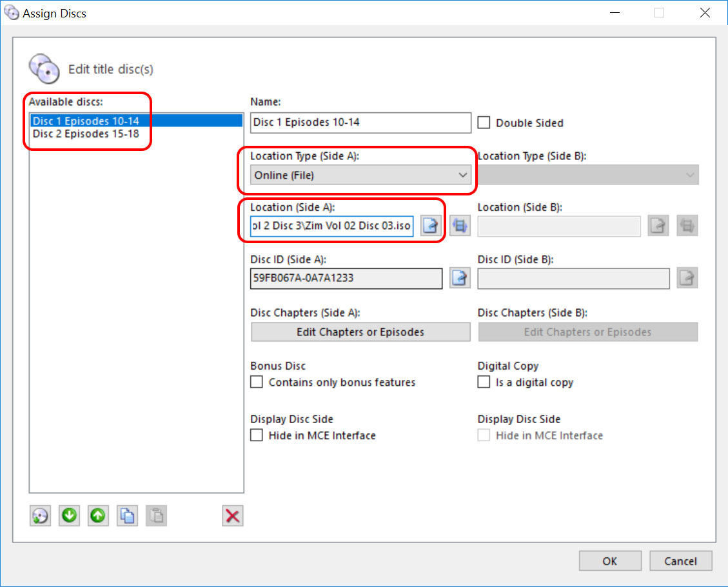
Task: Click the film icon next to Location (Side B)
Action: [687, 226]
